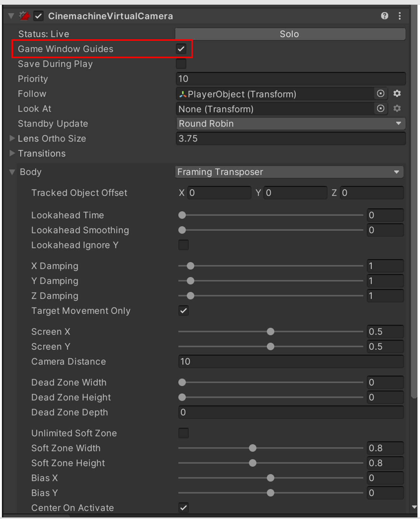Image resolution: width=420 pixels, height=519 pixels.
Task: Adjust the Screen X slider
Action: [271, 332]
